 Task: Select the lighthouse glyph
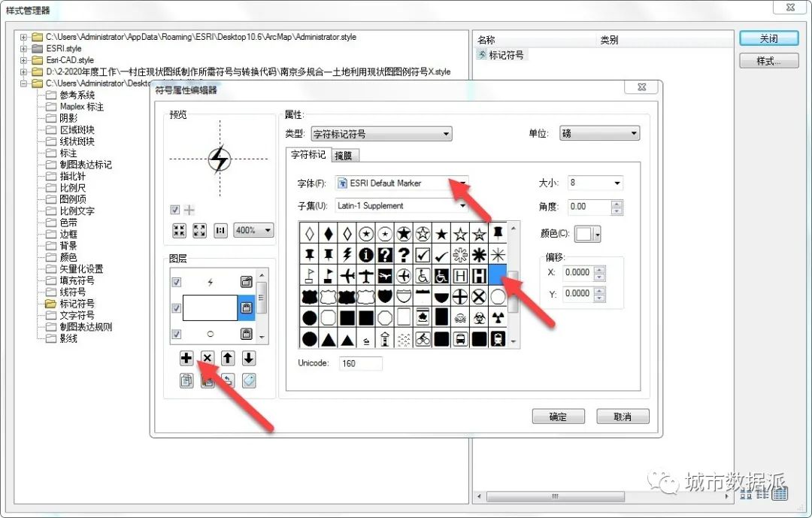pos(385,339)
